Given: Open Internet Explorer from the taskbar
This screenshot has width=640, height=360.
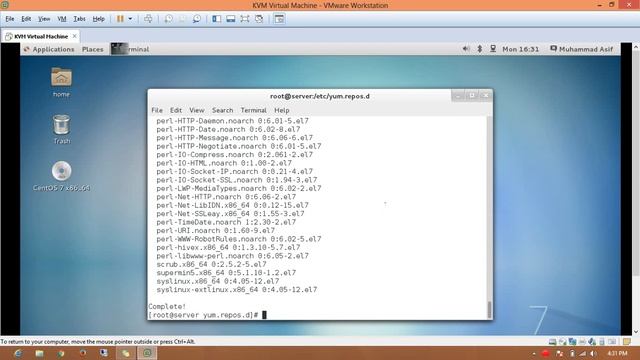Looking at the screenshot, I should click(18, 353).
